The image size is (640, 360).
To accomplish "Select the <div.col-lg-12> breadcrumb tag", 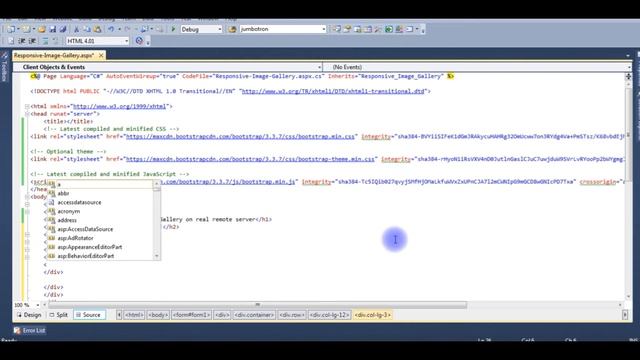I will [329, 315].
